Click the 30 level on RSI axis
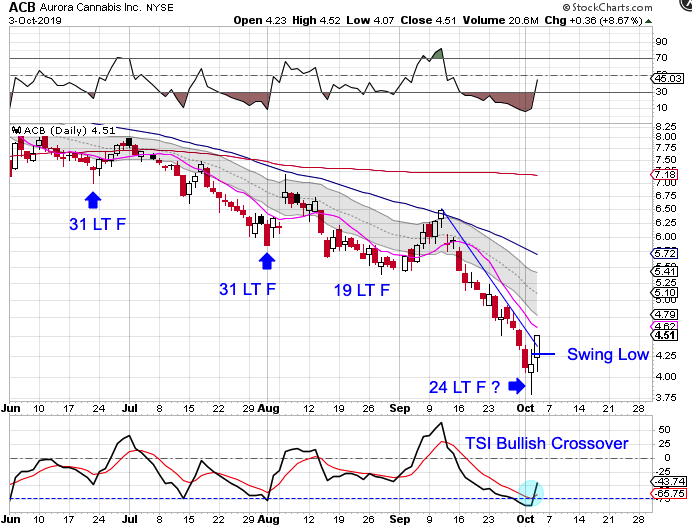The width and height of the screenshot is (692, 527). coord(661,91)
